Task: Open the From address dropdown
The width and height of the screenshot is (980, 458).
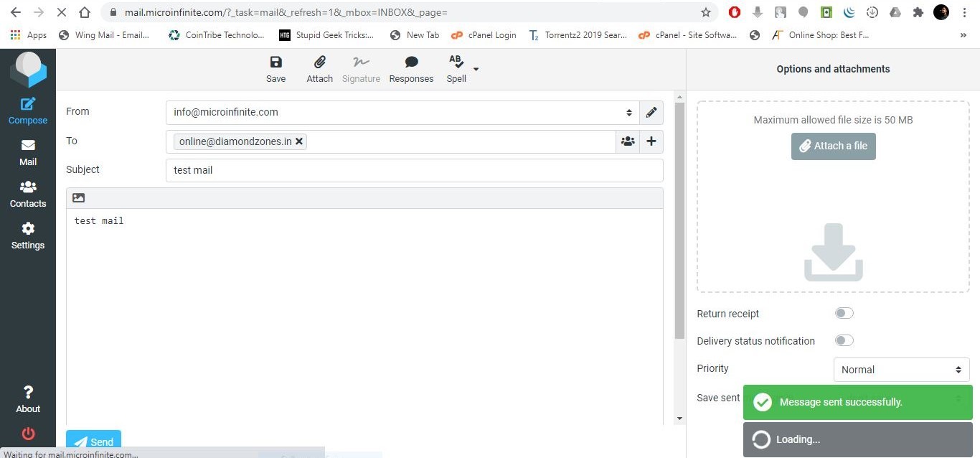Action: (402, 112)
